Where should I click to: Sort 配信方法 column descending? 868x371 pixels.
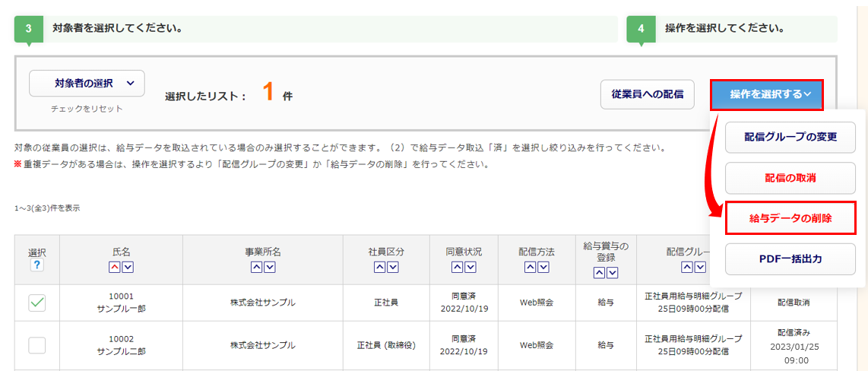click(543, 268)
